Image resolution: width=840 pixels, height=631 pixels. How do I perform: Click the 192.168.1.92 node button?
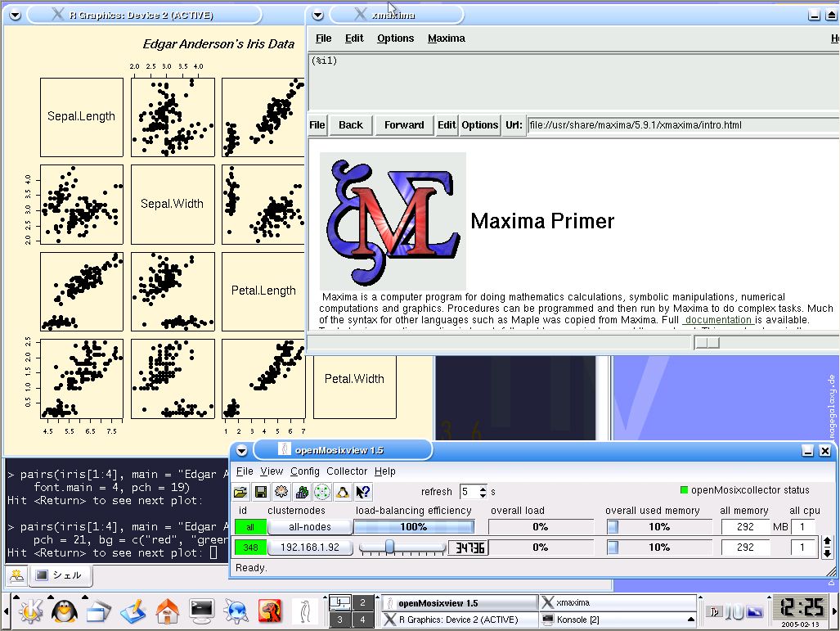tap(310, 548)
